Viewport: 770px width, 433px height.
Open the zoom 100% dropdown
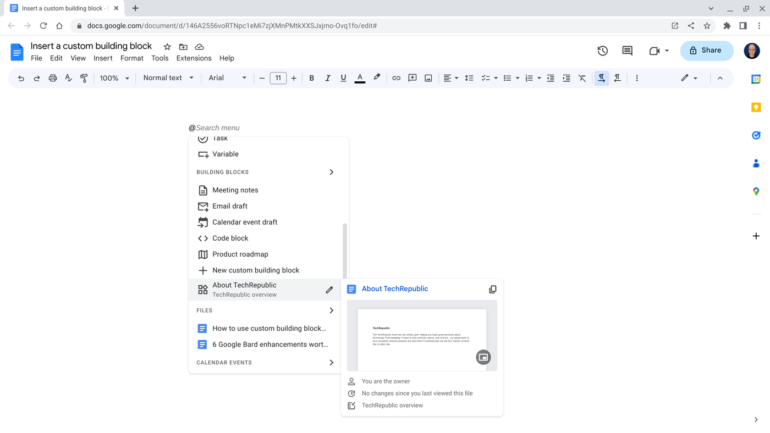coord(113,78)
